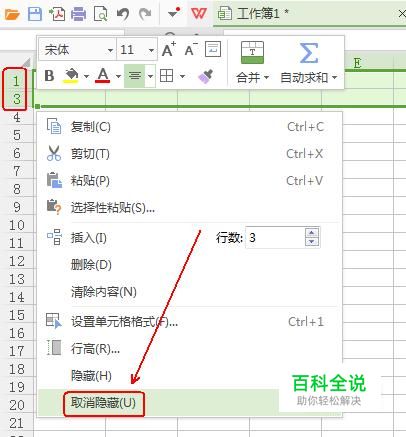The width and height of the screenshot is (406, 437).
Task: Increase the 行数 value with the up arrow
Action: 312,232
